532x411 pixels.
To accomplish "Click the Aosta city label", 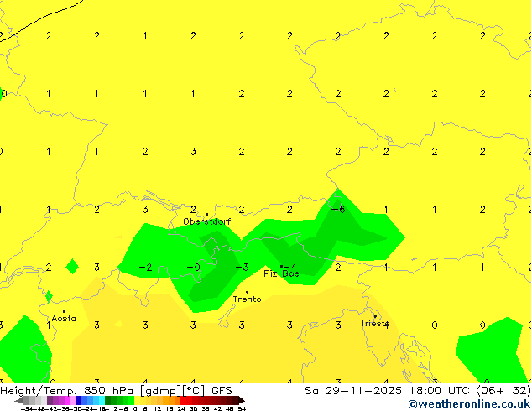I will 64,319.
